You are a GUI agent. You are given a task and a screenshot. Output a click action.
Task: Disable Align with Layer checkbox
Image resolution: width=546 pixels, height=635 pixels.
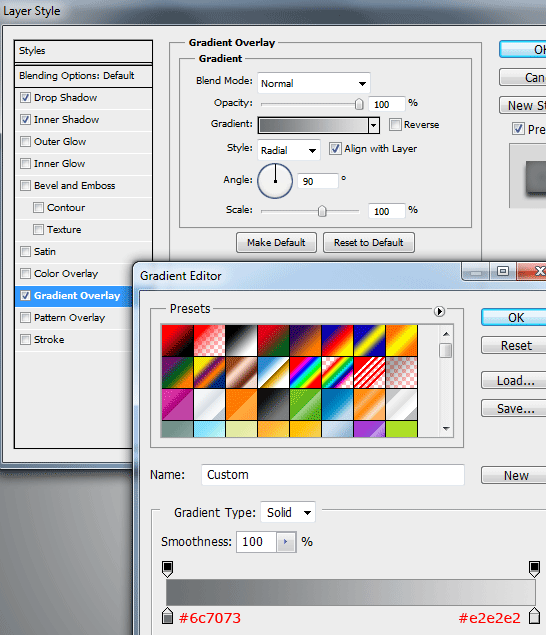tap(335, 149)
